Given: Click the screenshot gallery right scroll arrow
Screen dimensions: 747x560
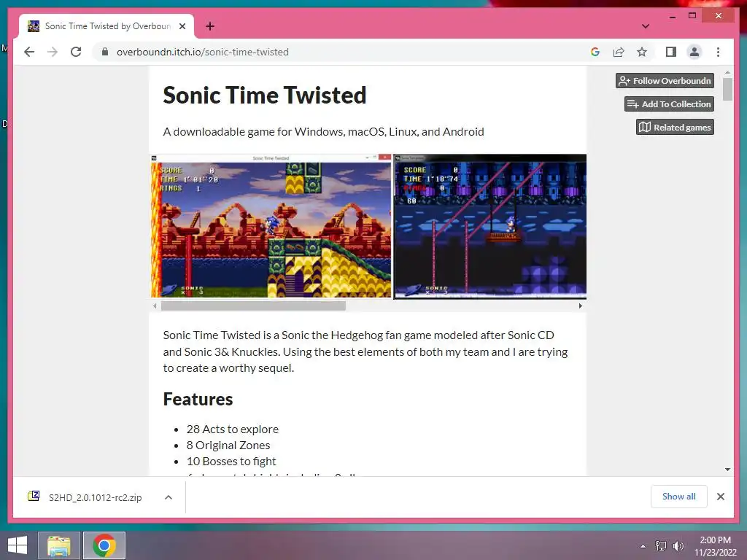Looking at the screenshot, I should click(580, 306).
